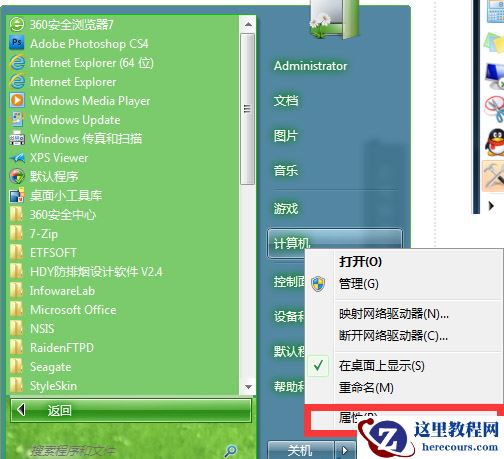This screenshot has width=504, height=459.
Task: Open 桌面小工具库 icon
Action: click(x=17, y=195)
